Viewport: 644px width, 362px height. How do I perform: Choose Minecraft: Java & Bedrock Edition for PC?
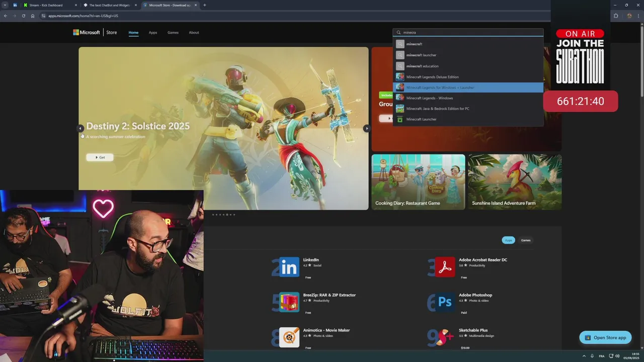468,109
